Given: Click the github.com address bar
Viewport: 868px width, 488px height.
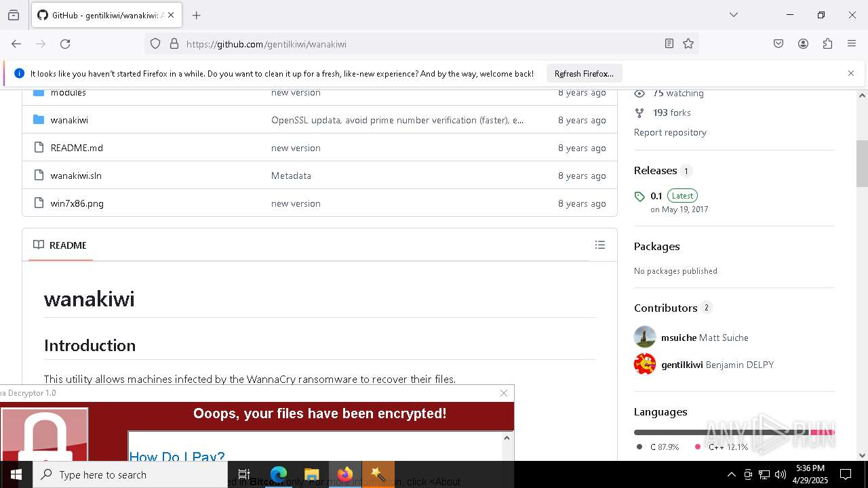Looking at the screenshot, I should click(x=420, y=44).
